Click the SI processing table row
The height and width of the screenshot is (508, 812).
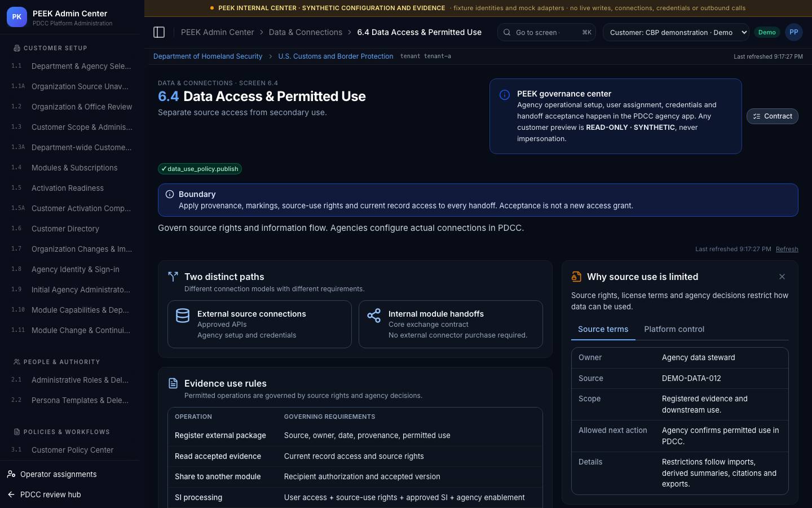355,497
